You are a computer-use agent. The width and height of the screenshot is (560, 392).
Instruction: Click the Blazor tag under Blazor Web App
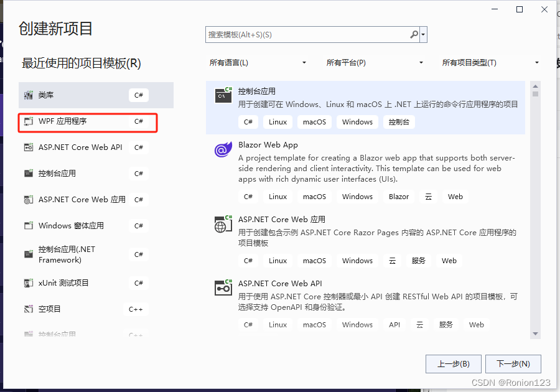(399, 197)
